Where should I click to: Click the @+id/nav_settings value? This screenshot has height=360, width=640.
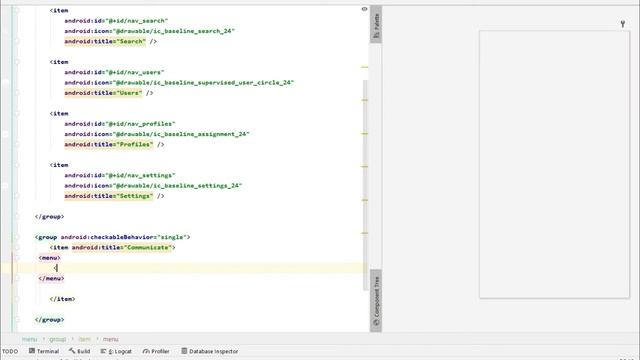[140, 175]
